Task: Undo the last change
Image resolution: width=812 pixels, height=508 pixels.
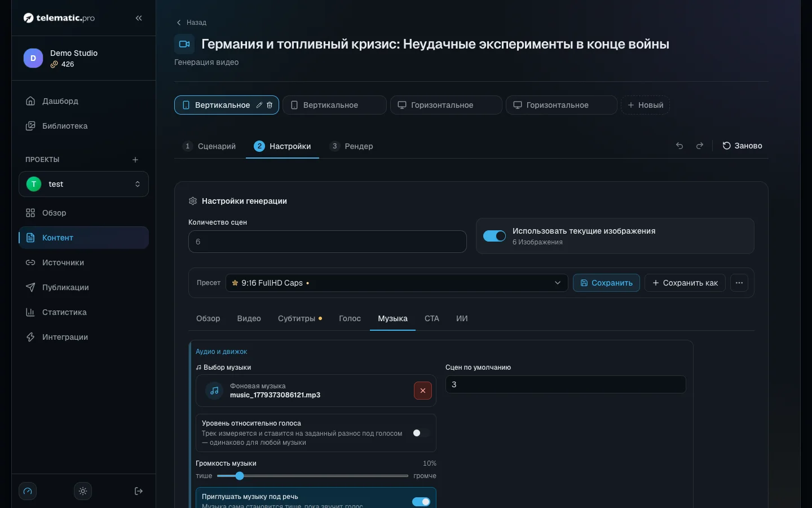Action: click(x=679, y=146)
